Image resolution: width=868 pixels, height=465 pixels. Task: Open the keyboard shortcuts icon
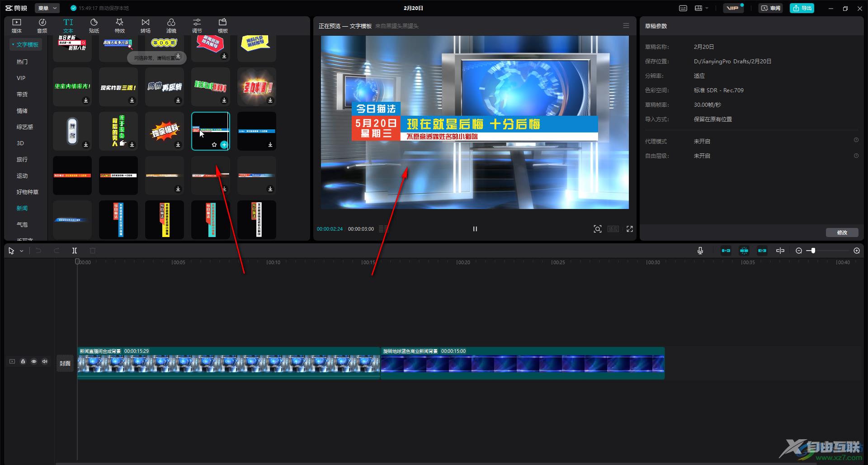point(683,8)
